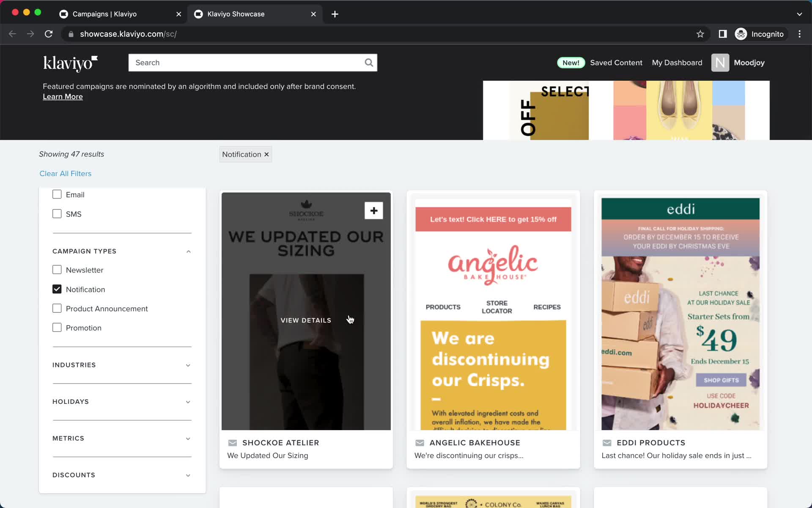Viewport: 812px width, 508px height.
Task: Open Angelic Bakehouse brand name
Action: click(475, 443)
